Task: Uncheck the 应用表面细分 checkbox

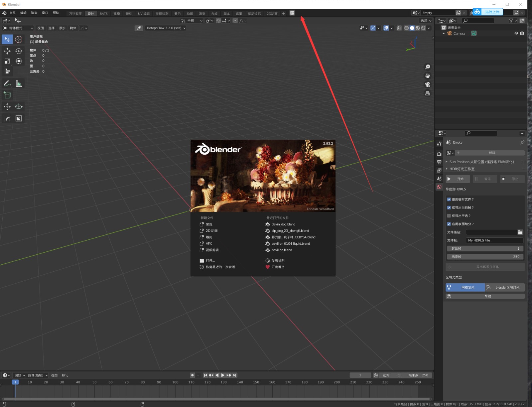Action: 449,224
